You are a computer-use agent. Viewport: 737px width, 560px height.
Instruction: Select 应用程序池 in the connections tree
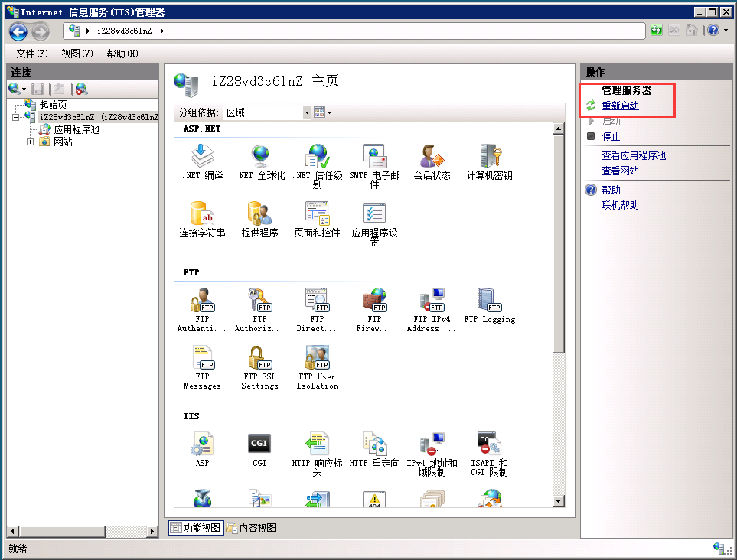(76, 129)
